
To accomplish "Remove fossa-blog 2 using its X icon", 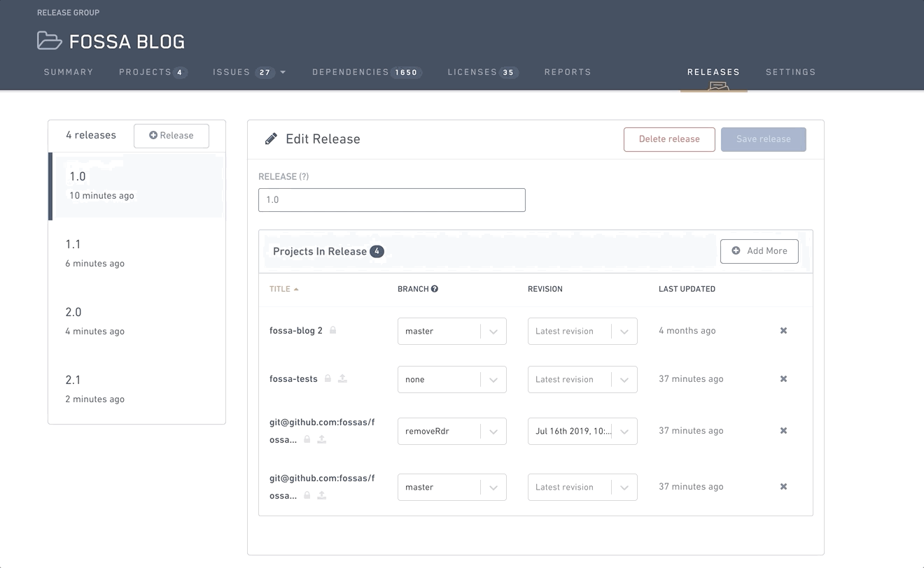I will [783, 331].
